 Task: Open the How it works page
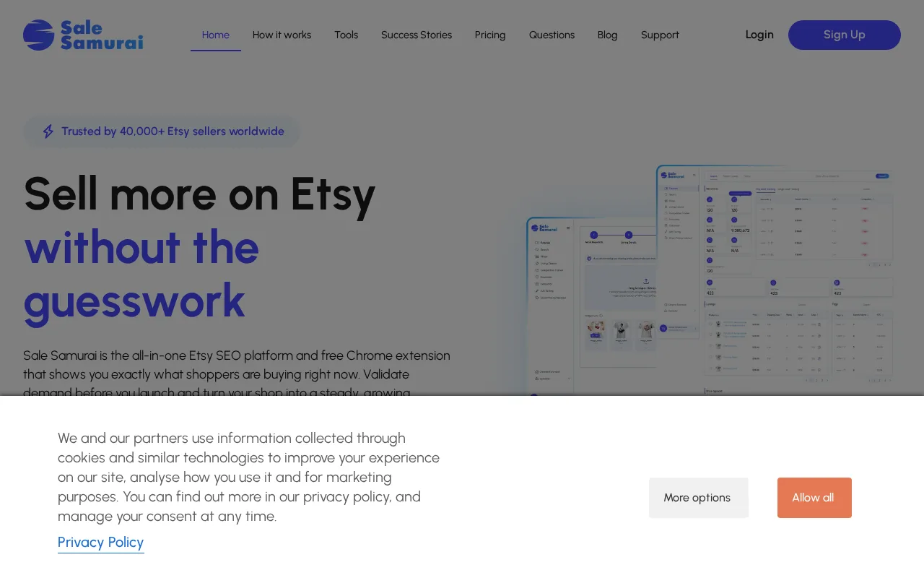click(282, 35)
